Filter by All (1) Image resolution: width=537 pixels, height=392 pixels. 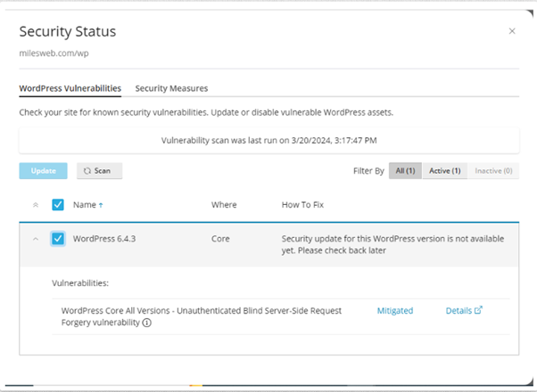405,171
